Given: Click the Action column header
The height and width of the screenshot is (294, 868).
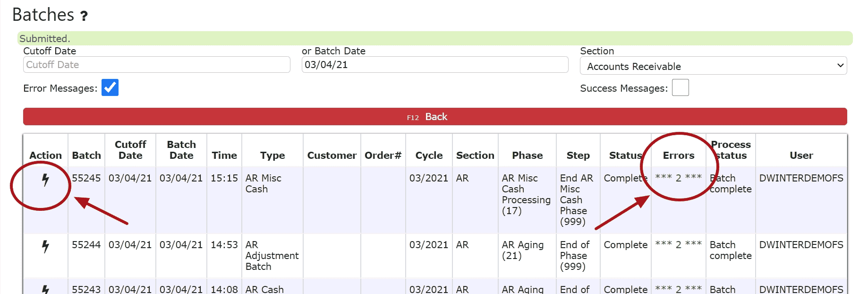Looking at the screenshot, I should point(45,156).
